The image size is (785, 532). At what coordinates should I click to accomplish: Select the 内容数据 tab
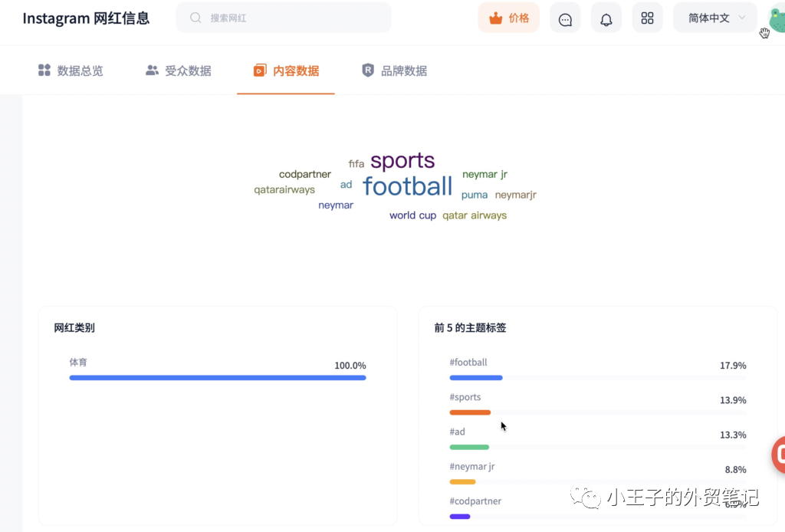point(286,71)
